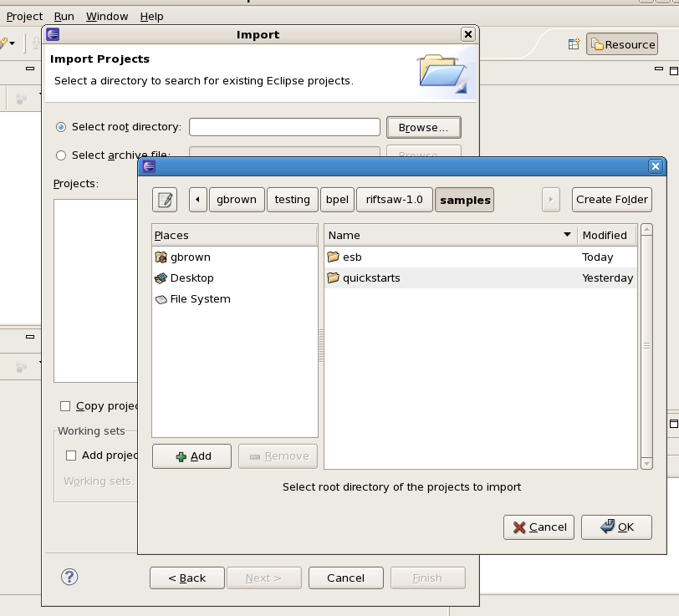Select the quickstarts folder
This screenshot has height=616, width=679.
pos(370,278)
